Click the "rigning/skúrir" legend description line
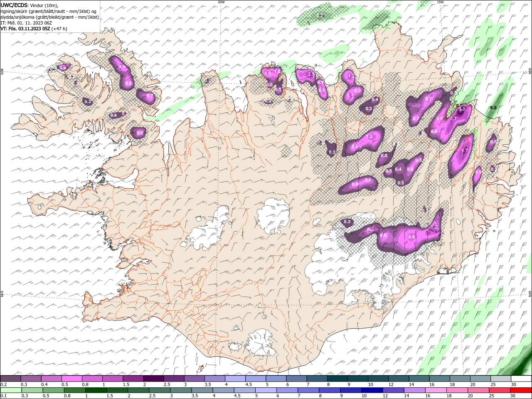The height and width of the screenshot is (399, 532). click(x=48, y=11)
